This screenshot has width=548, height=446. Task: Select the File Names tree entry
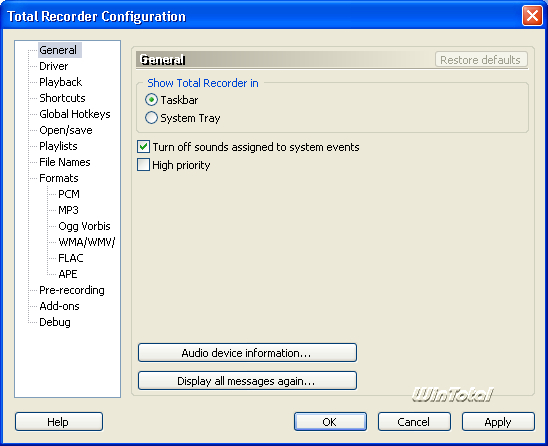click(65, 162)
